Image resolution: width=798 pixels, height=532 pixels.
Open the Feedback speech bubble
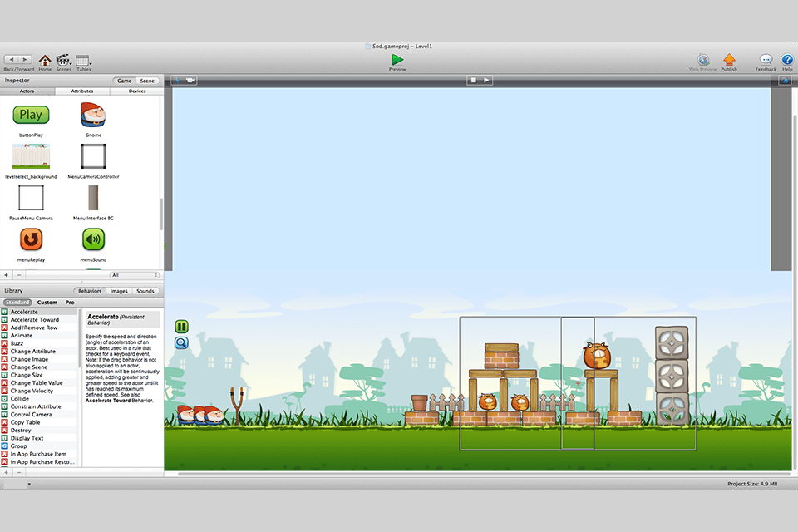pos(766,60)
